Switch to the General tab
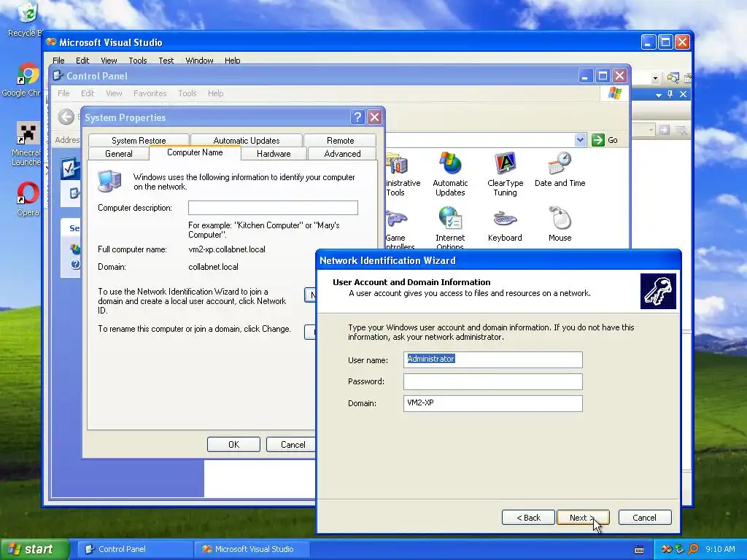 coord(119,154)
